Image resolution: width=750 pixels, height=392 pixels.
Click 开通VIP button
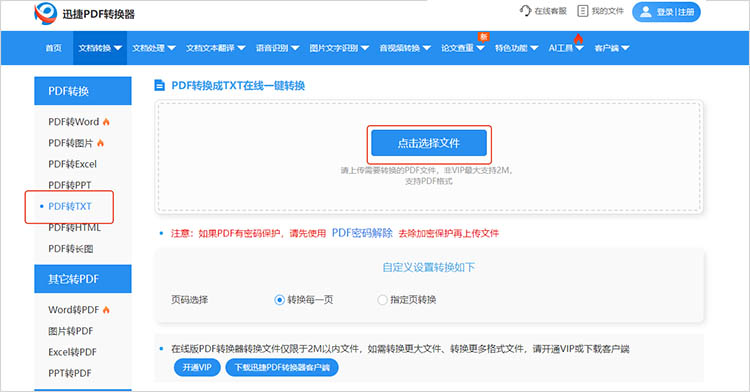197,367
